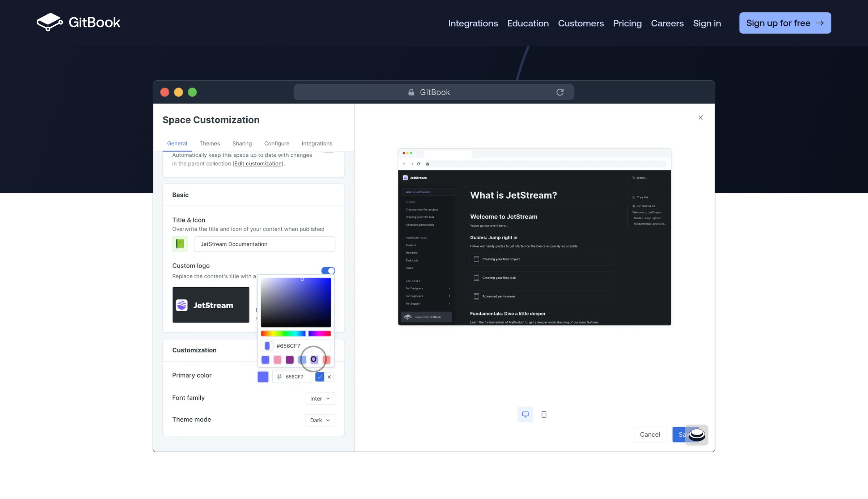868x499 pixels.
Task: Switch to the Themes tab
Action: click(209, 143)
